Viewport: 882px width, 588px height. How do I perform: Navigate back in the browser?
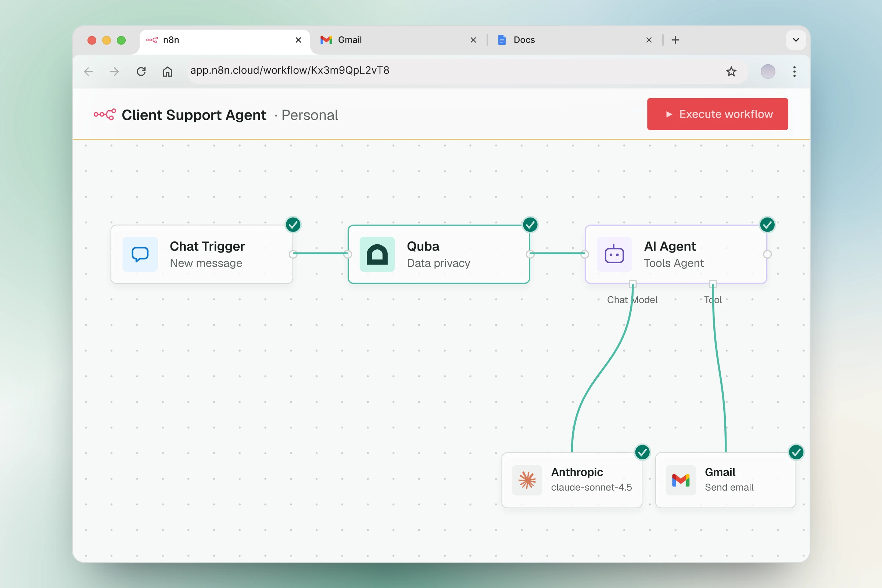[x=89, y=71]
